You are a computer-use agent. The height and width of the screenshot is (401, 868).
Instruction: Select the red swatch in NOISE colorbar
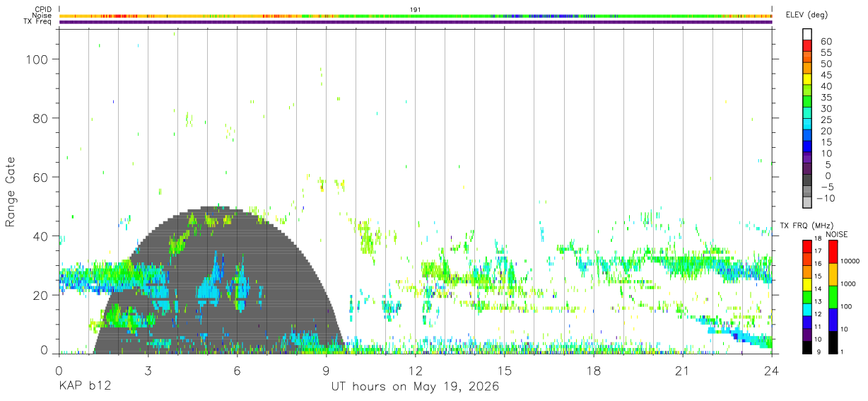(x=832, y=252)
